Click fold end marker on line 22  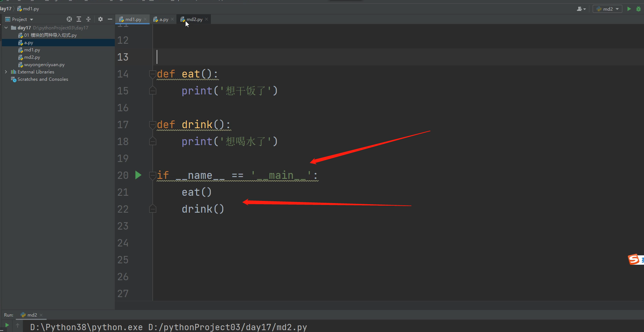click(153, 209)
